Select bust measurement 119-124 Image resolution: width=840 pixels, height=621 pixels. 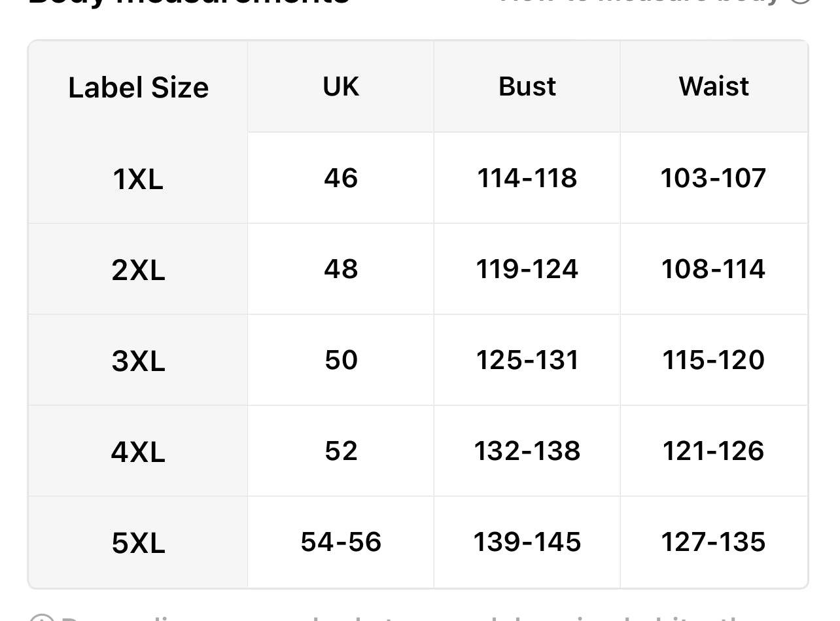pyautogui.click(x=527, y=269)
